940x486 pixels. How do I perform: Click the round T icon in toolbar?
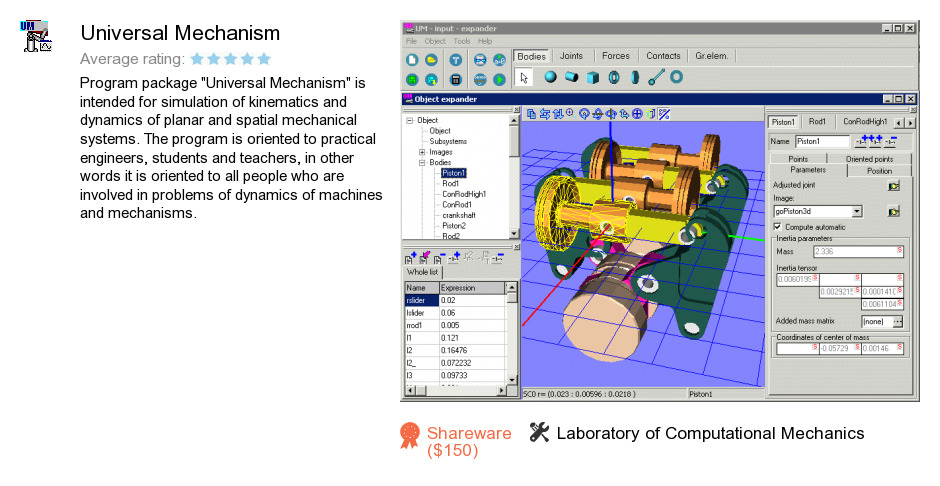[456, 59]
